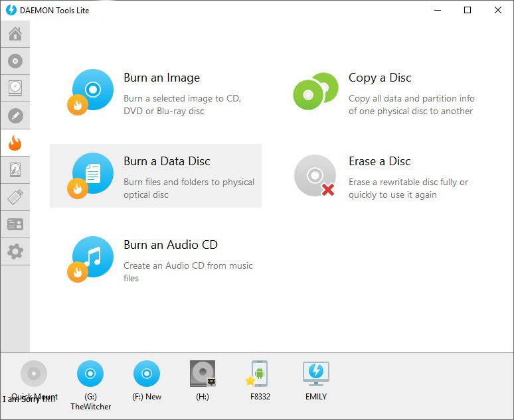Maximize the DAEMON Tools Lite window
Image resolution: width=514 pixels, height=420 pixels.
(468, 10)
